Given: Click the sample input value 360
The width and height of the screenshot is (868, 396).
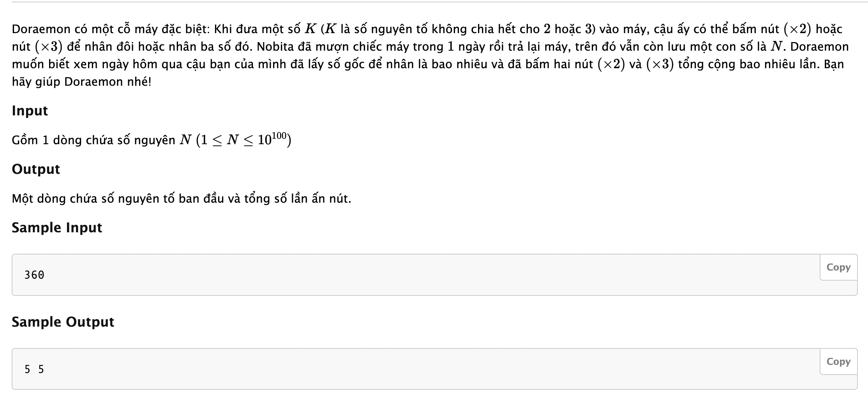Looking at the screenshot, I should [x=34, y=275].
